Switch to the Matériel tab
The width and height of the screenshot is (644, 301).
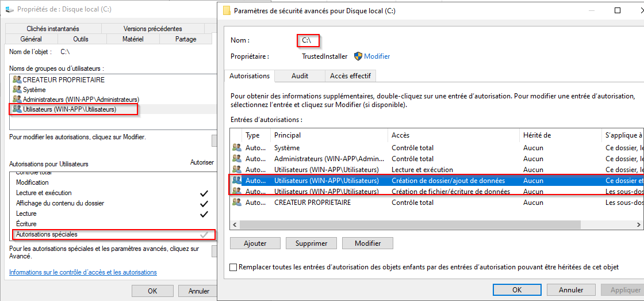tap(133, 39)
